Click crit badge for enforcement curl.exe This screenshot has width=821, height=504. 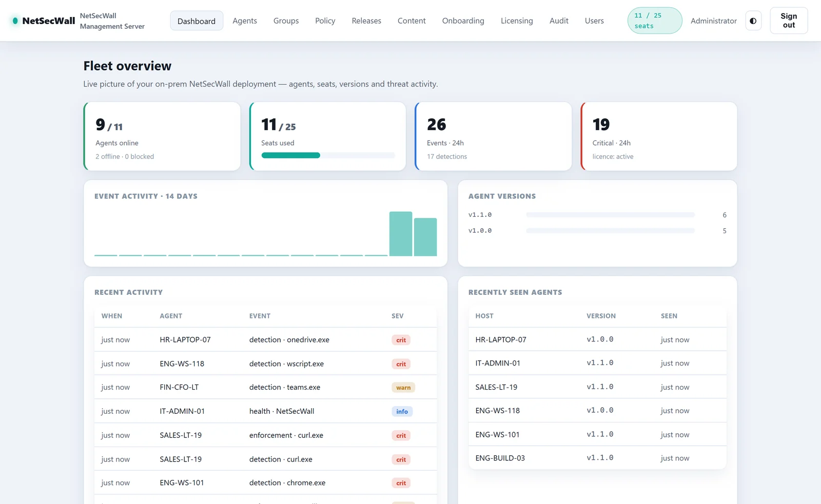click(401, 436)
